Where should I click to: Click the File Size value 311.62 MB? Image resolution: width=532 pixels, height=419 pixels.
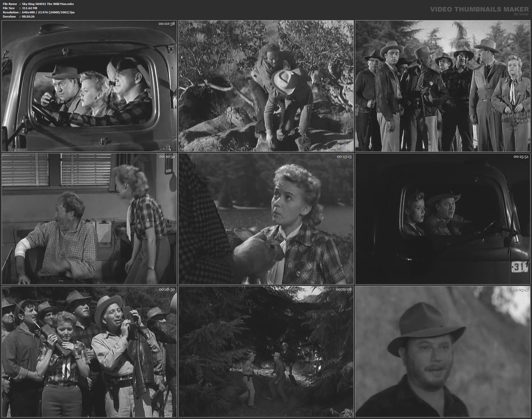(30, 8)
